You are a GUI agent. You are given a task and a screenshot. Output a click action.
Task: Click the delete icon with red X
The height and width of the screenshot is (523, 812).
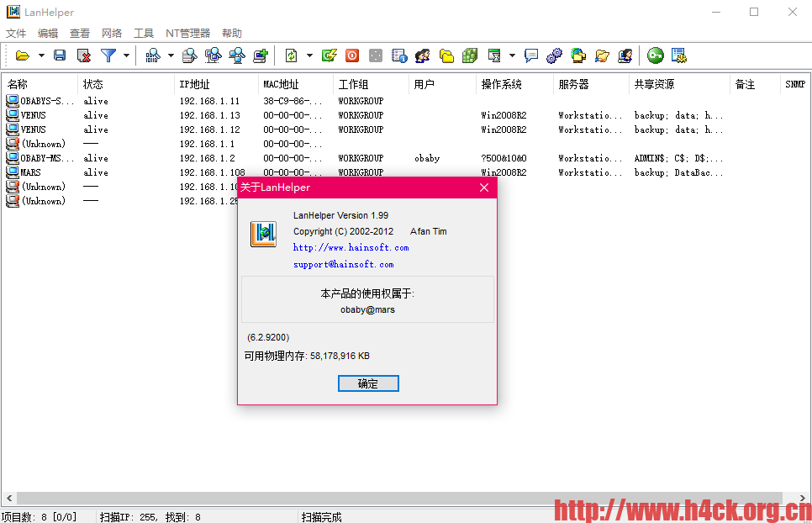(x=84, y=55)
